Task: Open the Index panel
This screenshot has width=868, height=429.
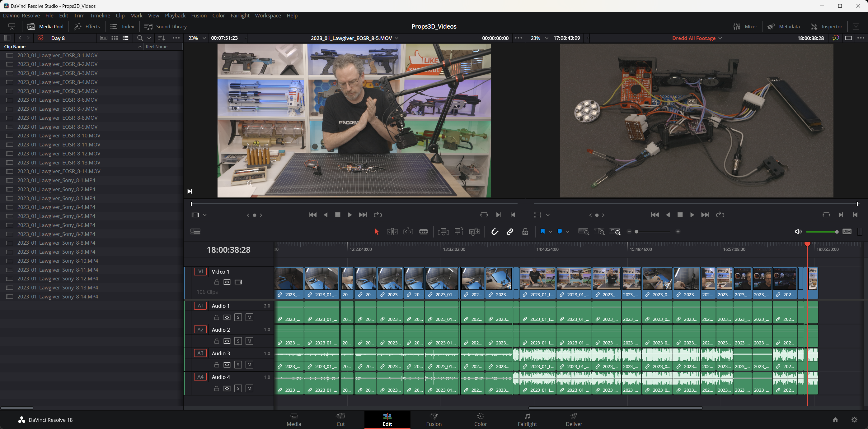Action: pos(122,26)
